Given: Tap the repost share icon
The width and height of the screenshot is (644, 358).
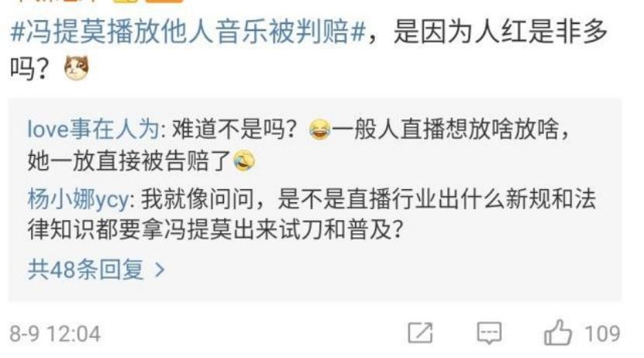Looking at the screenshot, I should 420,332.
